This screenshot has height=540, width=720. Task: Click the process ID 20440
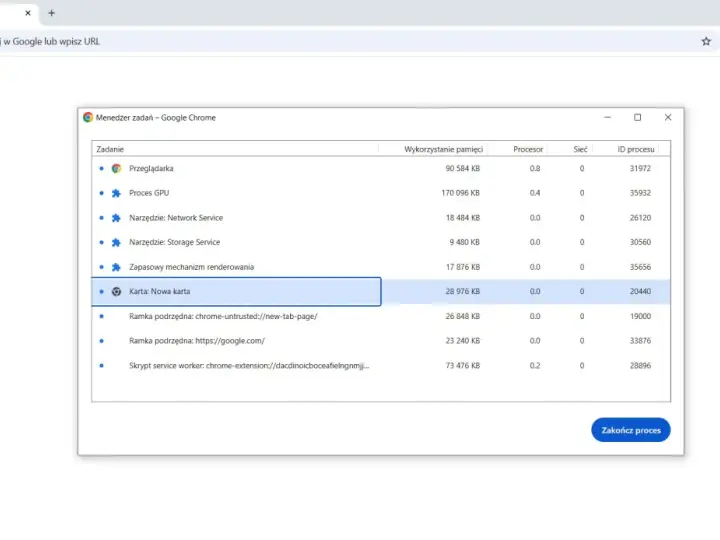click(640, 292)
